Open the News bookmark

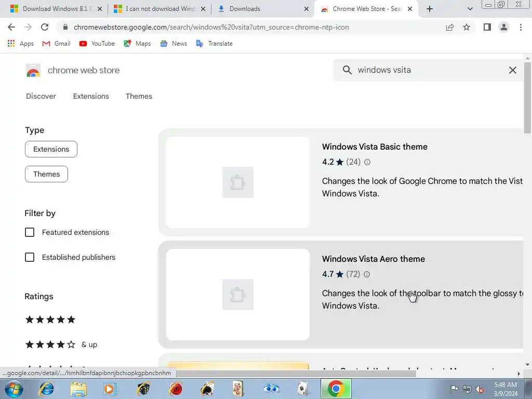174,44
